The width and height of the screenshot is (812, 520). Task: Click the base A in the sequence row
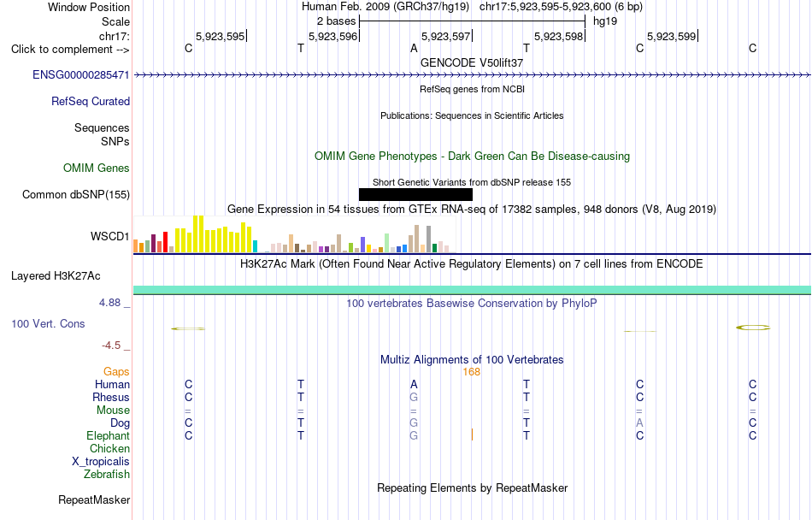(414, 49)
